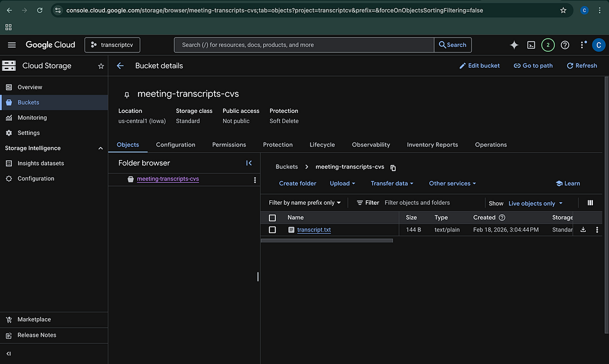609x364 pixels.
Task: Focus the resources search field
Action: click(304, 45)
